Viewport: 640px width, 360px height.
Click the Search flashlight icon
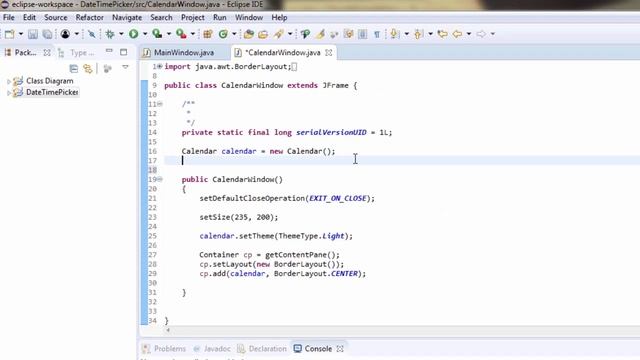279,34
